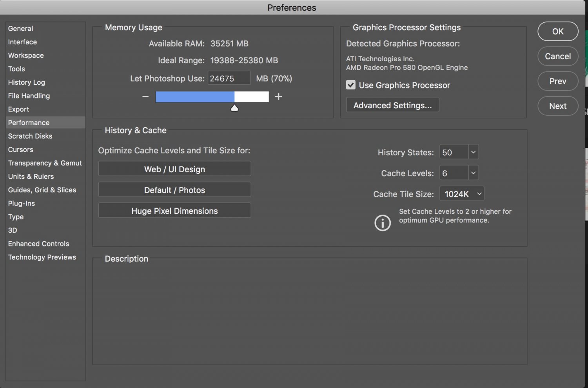Click the Let Photoshop Use memory field

click(x=229, y=78)
